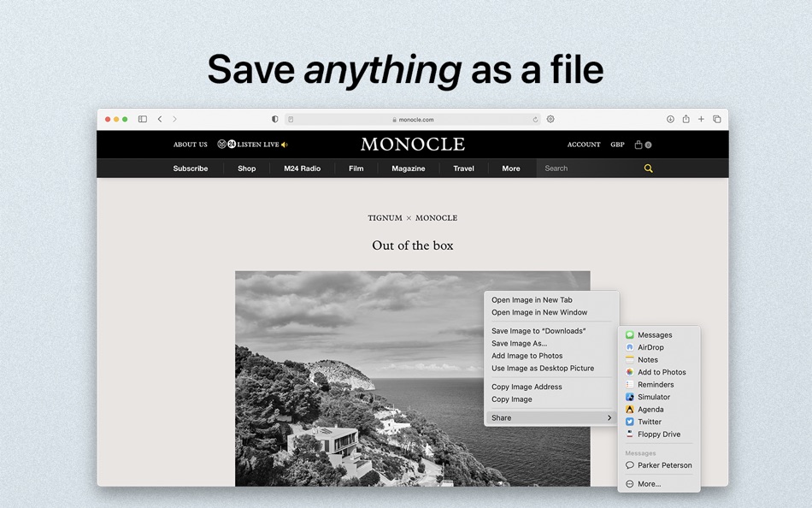Click the "Out of the box" headline
The image size is (812, 508).
click(413, 245)
